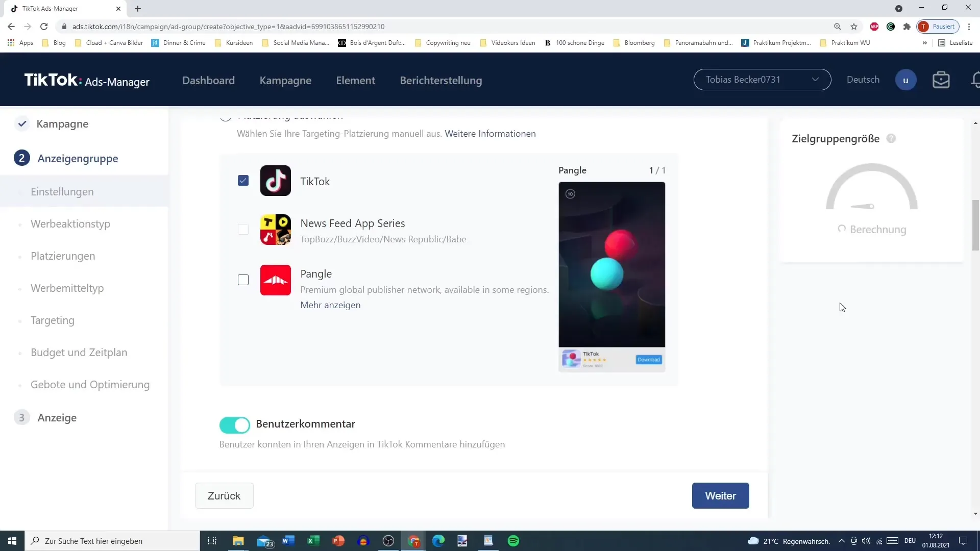Open the Adblock Plus extension icon
This screenshot has height=551, width=980.
coord(874,27)
